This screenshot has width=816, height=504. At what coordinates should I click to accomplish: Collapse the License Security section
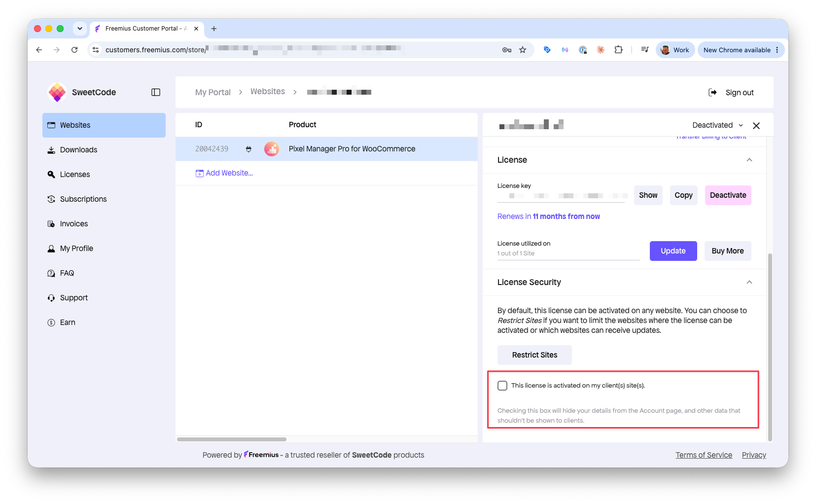click(749, 282)
